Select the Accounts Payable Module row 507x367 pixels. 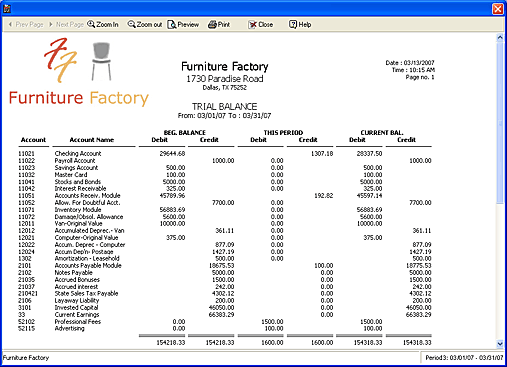225,266
